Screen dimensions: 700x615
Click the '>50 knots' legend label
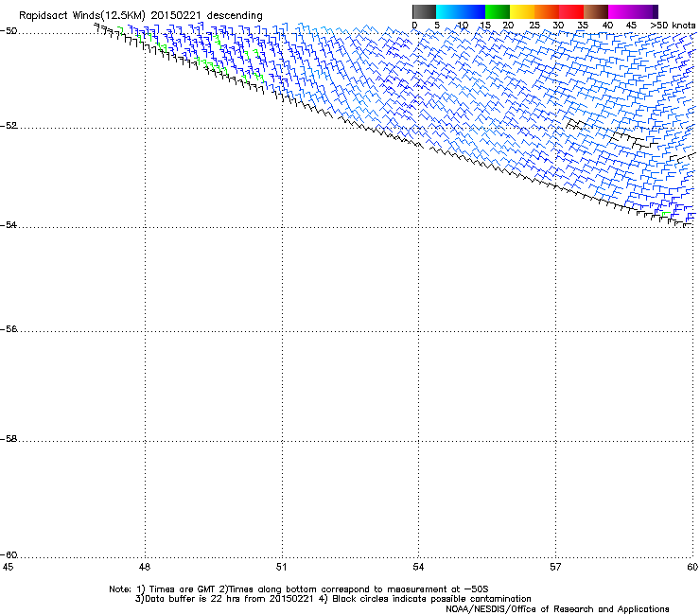(673, 26)
